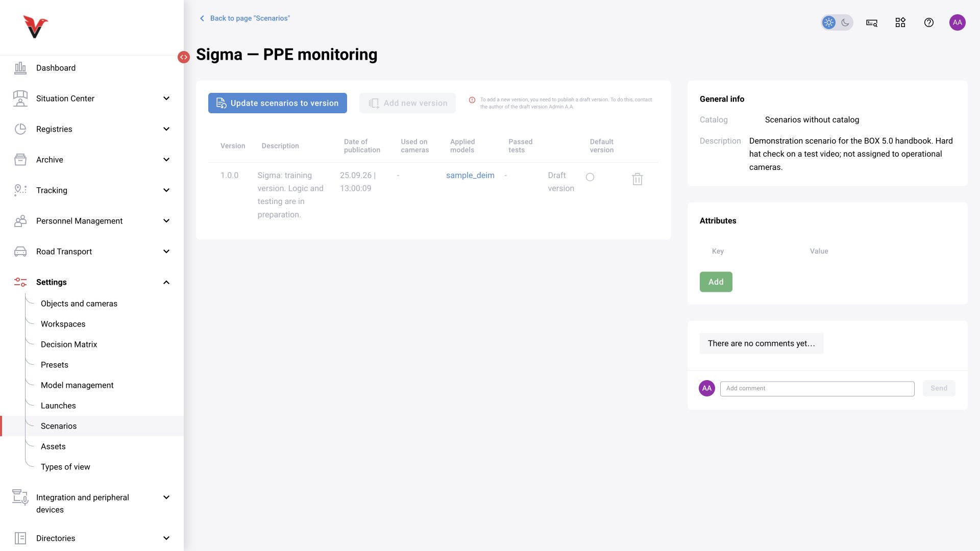Image resolution: width=980 pixels, height=551 pixels.
Task: Open the AA user avatar menu
Action: [x=958, y=22]
